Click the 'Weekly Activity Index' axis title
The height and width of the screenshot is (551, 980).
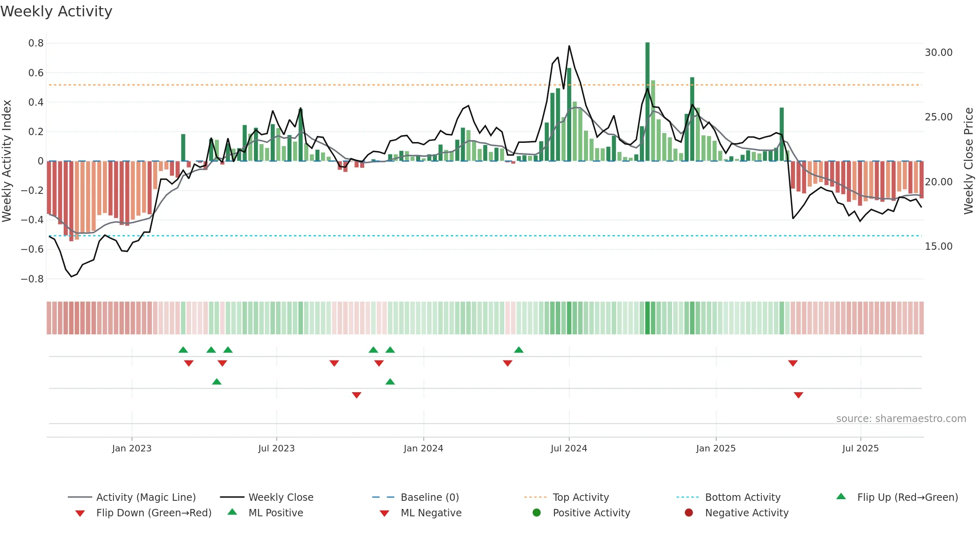[7, 161]
